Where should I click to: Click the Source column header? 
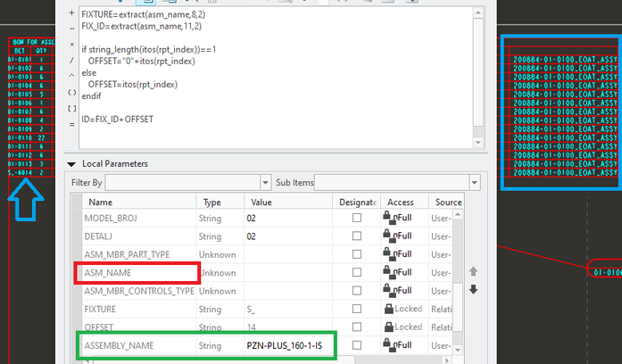pyautogui.click(x=446, y=203)
